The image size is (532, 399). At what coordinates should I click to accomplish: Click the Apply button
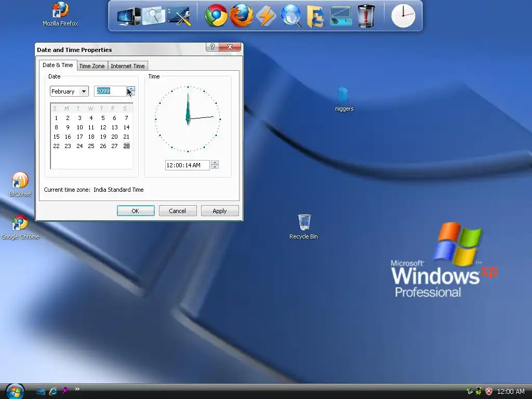pos(220,211)
